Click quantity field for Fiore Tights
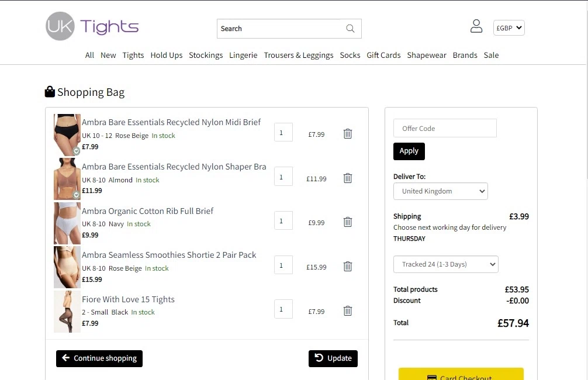 [283, 309]
